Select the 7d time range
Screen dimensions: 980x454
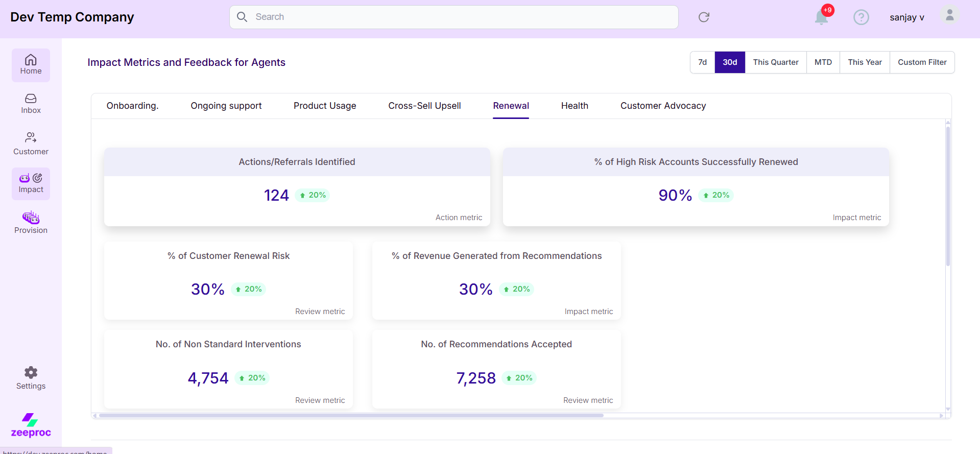(702, 62)
